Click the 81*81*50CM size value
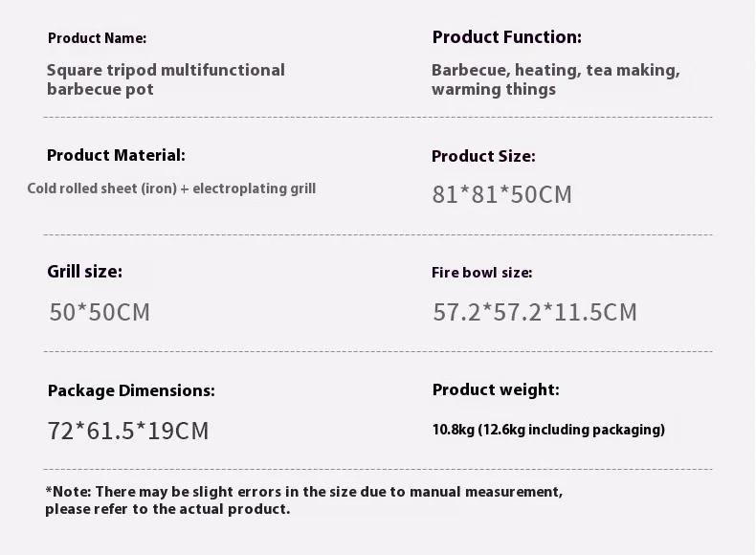This screenshot has height=555, width=756. 501,195
